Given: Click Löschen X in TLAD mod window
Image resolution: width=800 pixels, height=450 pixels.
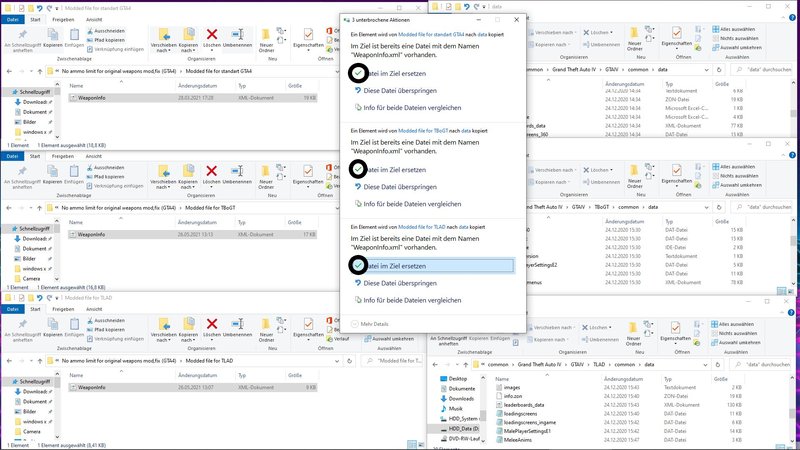Looking at the screenshot, I should click(212, 324).
